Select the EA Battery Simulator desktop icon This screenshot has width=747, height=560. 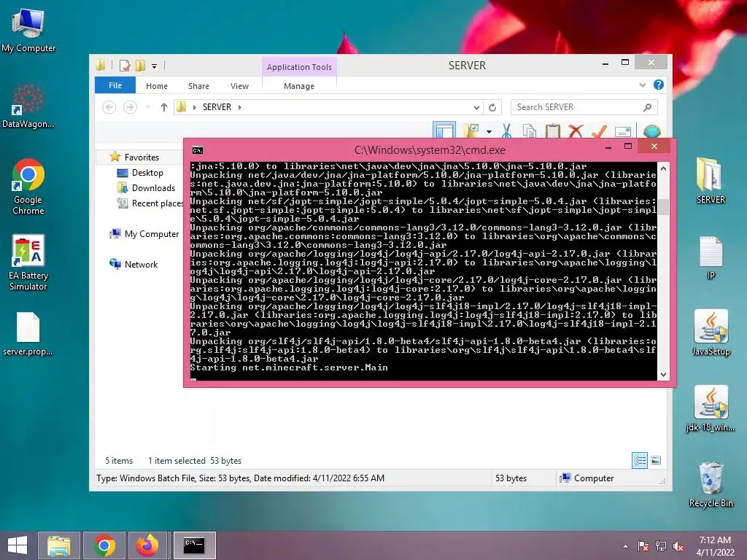point(28,262)
